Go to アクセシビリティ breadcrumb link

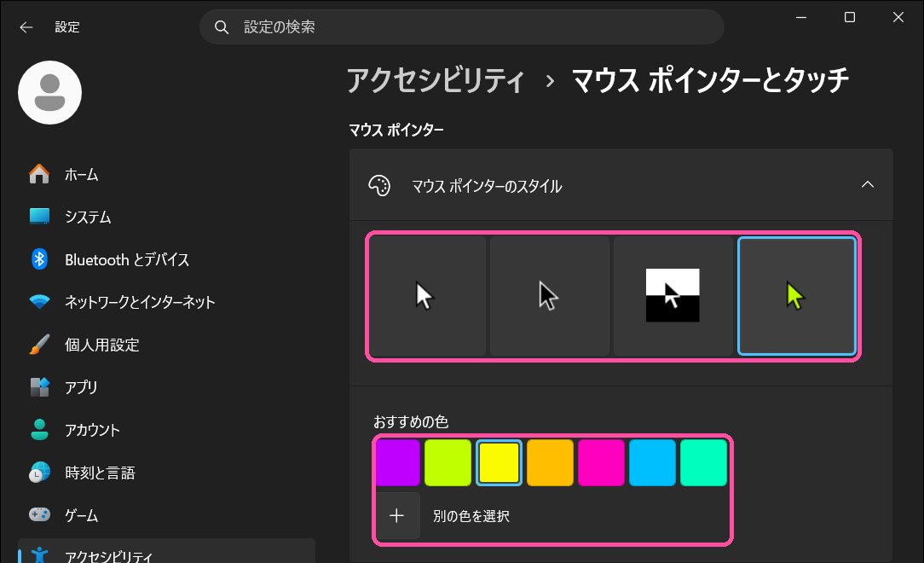tap(435, 80)
